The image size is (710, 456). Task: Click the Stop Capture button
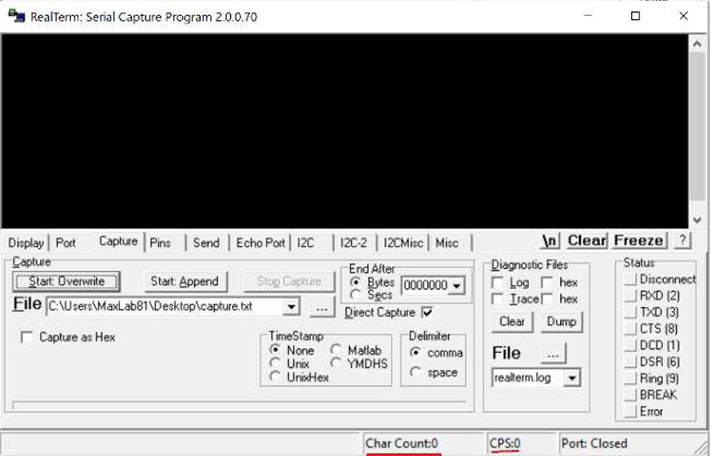coord(289,282)
